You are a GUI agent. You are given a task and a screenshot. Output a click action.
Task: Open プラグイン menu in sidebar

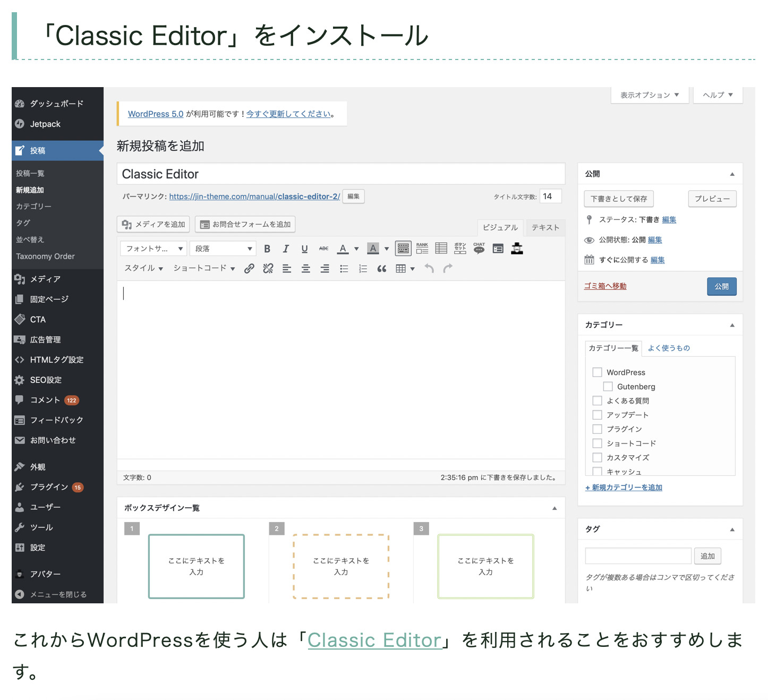point(57,487)
